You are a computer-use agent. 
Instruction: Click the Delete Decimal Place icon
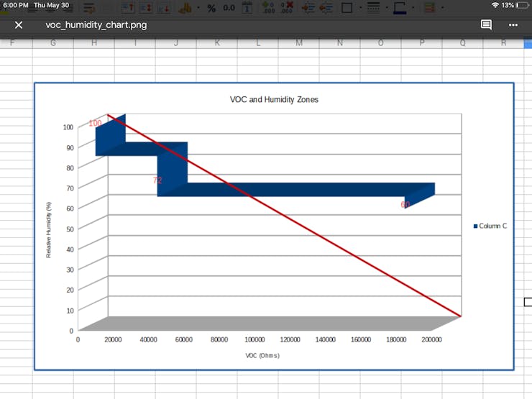[x=287, y=7]
